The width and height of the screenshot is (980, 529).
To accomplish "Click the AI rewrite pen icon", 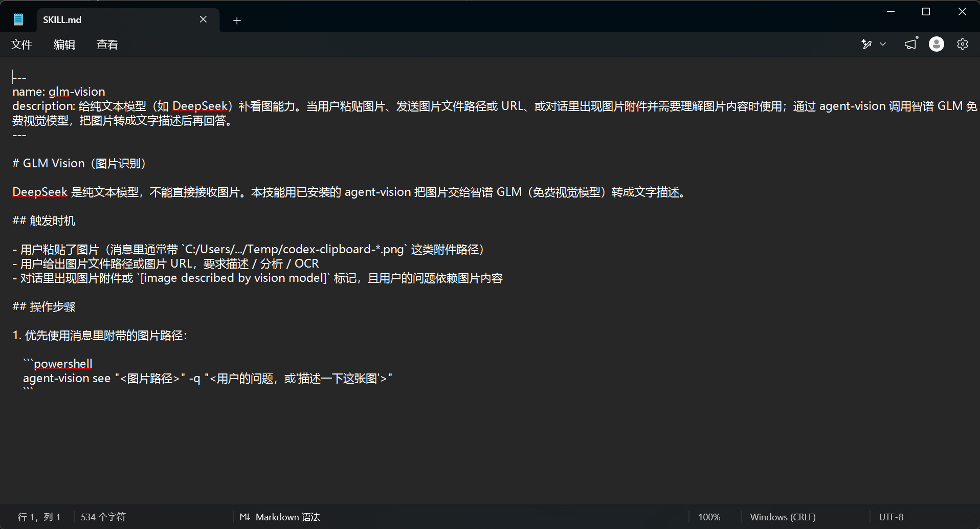I will [x=866, y=45].
